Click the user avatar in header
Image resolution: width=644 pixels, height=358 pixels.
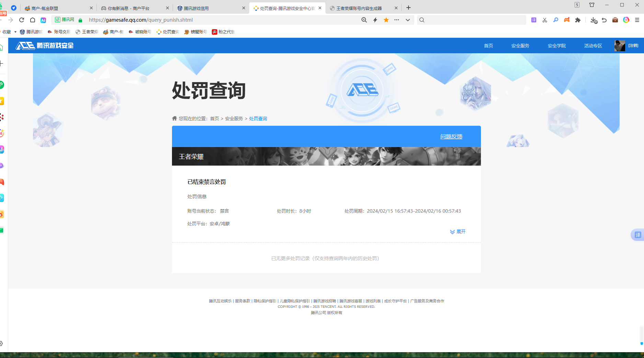pyautogui.click(x=620, y=46)
